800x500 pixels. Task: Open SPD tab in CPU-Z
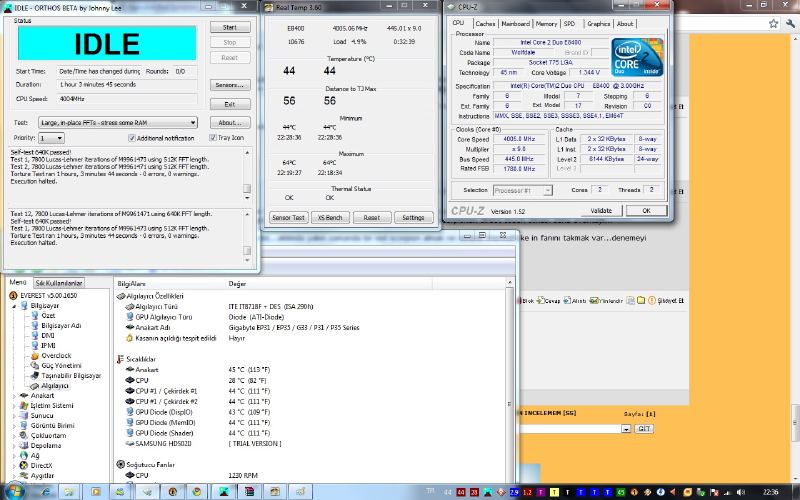pos(569,23)
